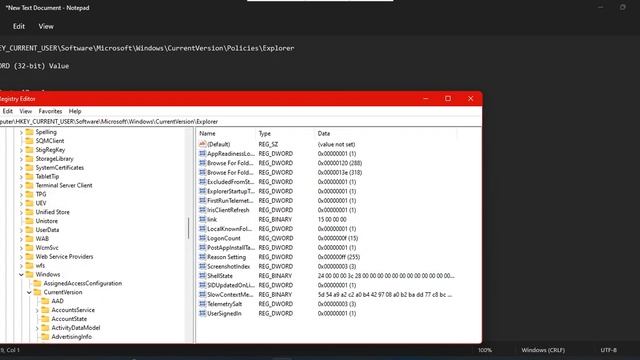640x360 pixels.
Task: Click the AAD folder icon
Action: tap(45, 301)
